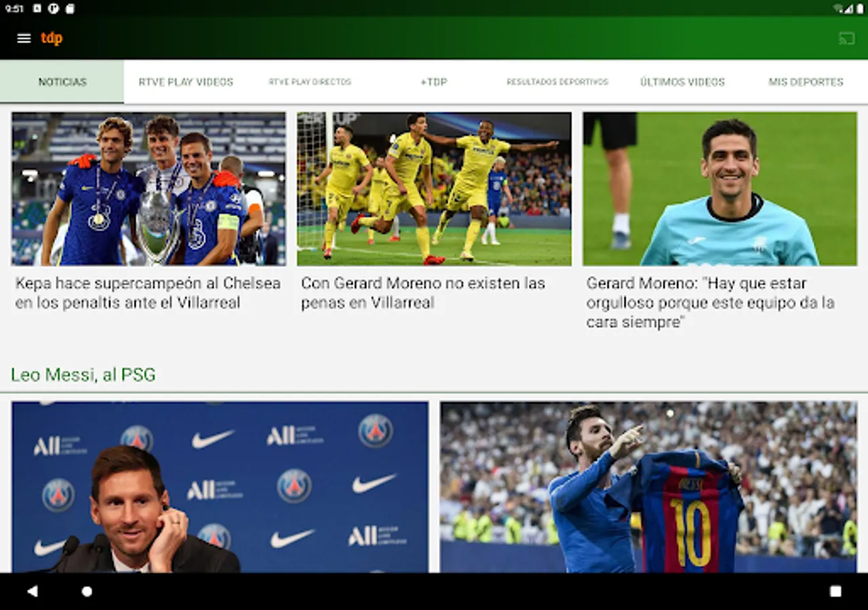The image size is (868, 610).
Task: Open the MIS DEPORTES tab
Action: click(806, 81)
